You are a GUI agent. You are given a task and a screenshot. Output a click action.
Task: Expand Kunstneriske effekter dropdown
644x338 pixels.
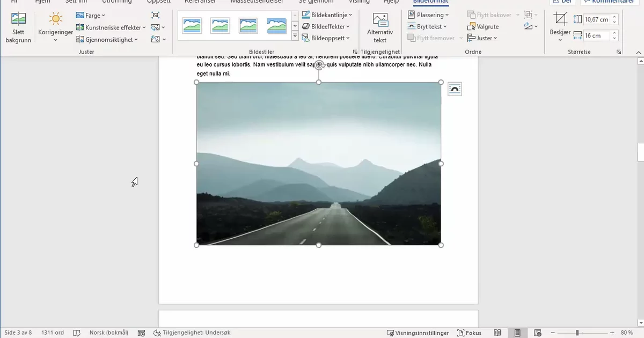(111, 27)
